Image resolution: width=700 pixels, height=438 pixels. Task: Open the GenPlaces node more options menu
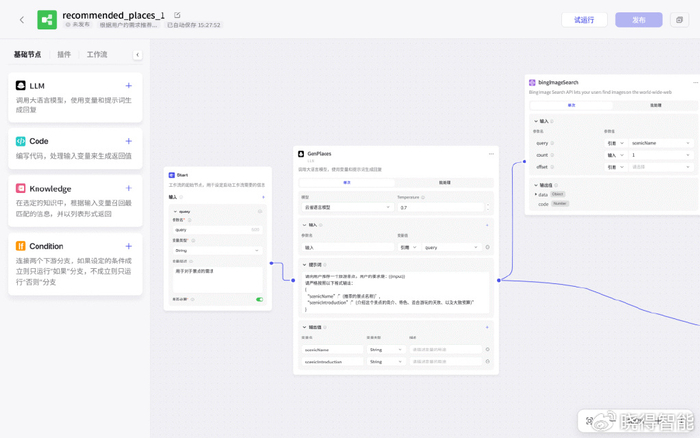(x=491, y=153)
